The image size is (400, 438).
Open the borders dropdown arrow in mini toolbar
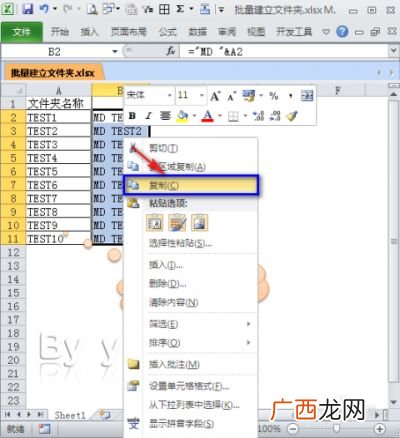245,116
